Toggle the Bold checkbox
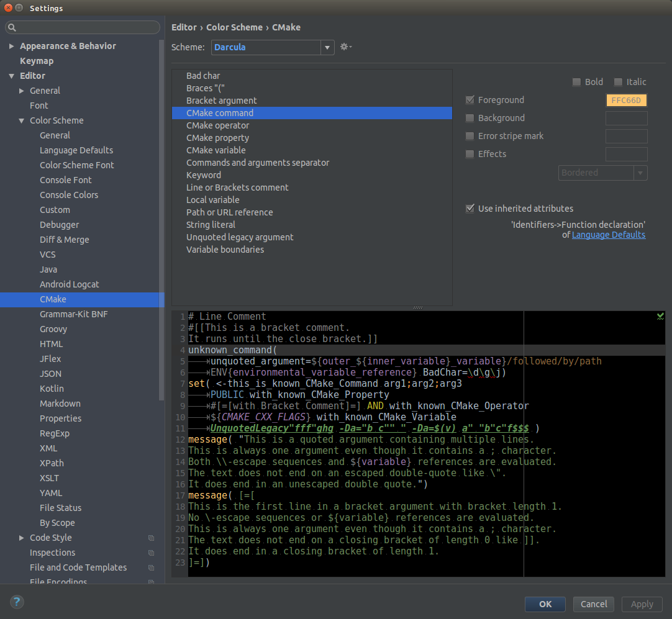The height and width of the screenshot is (619, 672). tap(577, 82)
